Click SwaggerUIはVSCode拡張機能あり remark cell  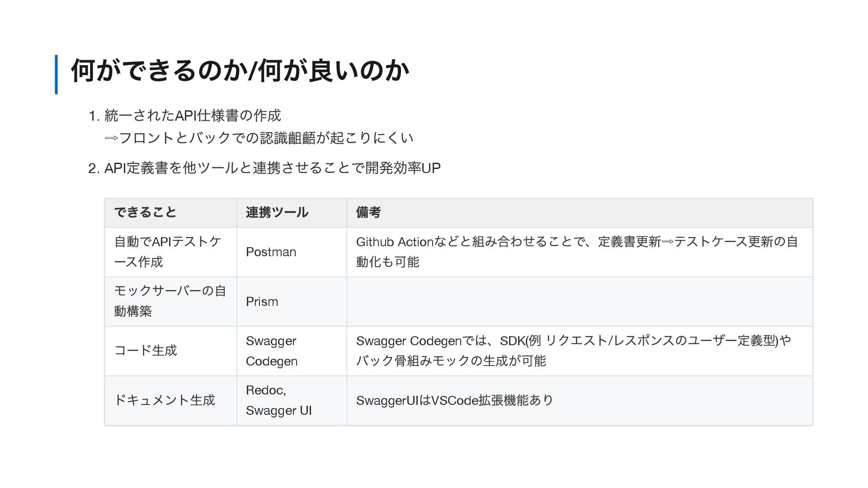click(x=455, y=401)
